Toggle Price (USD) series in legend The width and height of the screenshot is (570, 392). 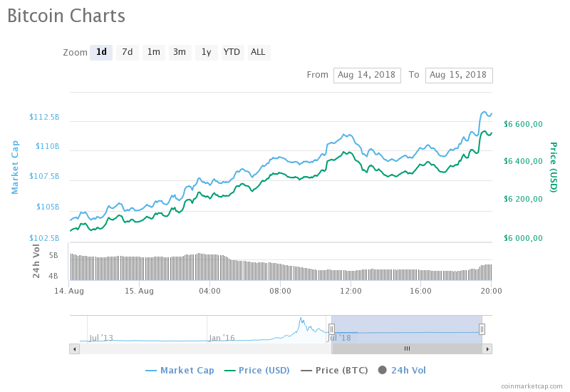pos(256,370)
